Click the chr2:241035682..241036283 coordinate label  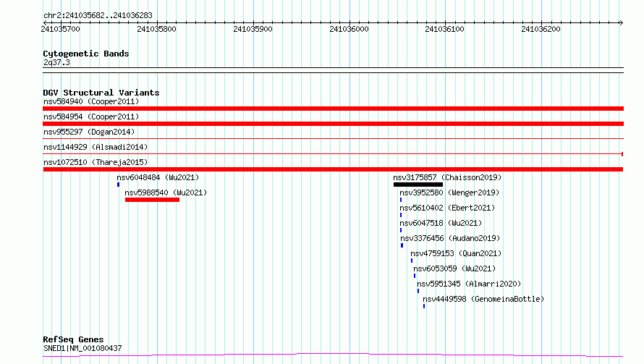pyautogui.click(x=98, y=16)
